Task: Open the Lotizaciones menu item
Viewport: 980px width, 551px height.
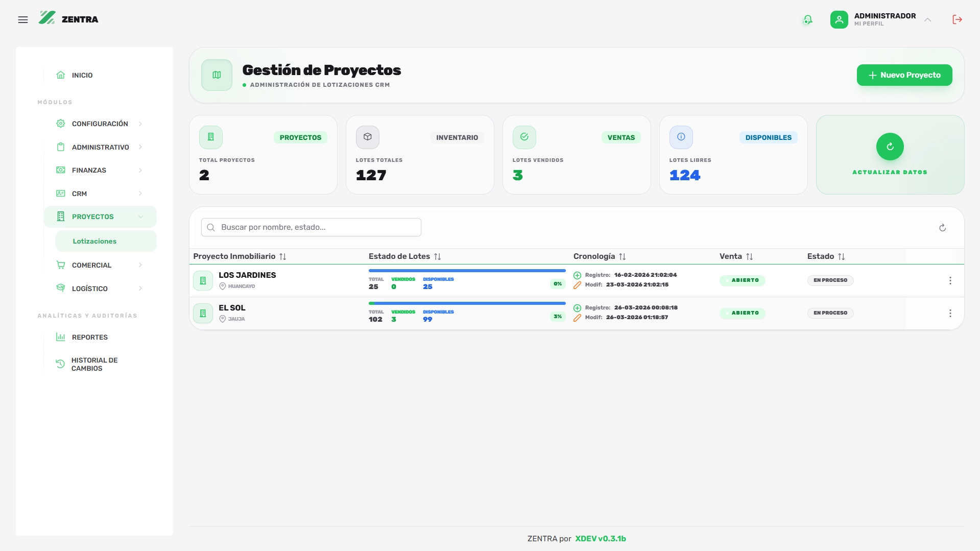Action: (95, 241)
